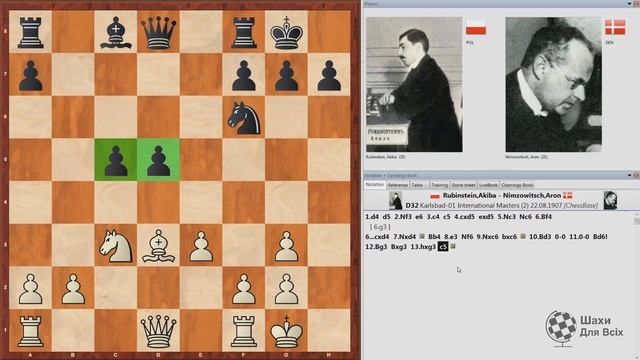The image size is (640, 360).
Task: Click the notation pane vertical scrollbar
Action: click(636, 286)
